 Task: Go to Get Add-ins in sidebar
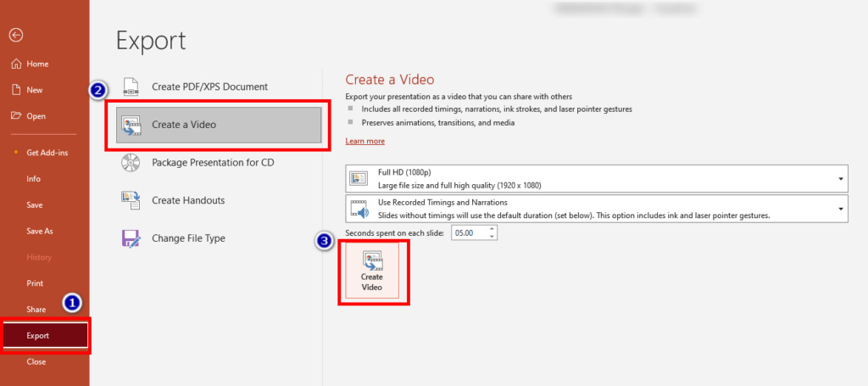coord(47,152)
